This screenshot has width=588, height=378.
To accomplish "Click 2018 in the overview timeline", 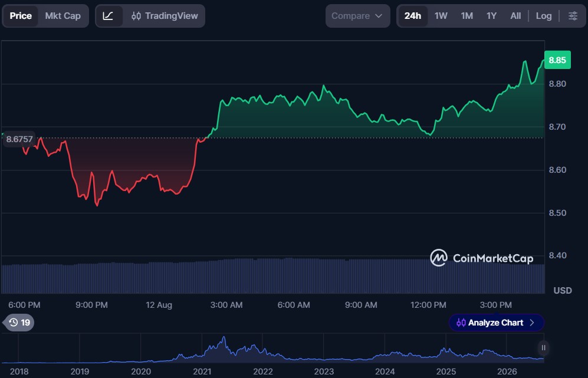I will pos(19,372).
